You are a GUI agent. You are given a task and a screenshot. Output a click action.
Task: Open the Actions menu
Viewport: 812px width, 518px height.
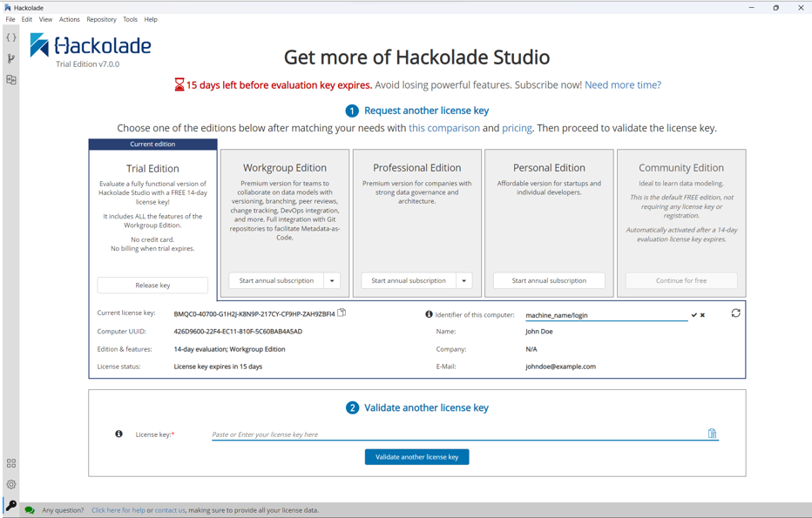[x=70, y=19]
